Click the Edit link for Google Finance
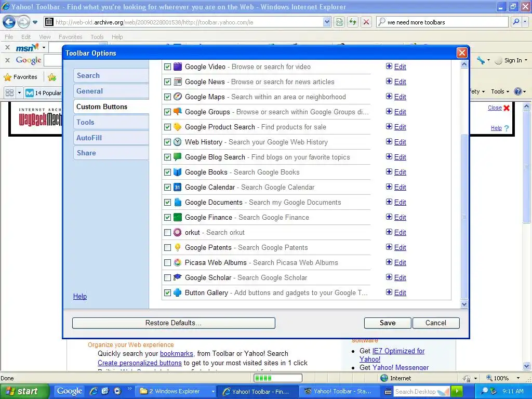Viewport: 532px width, 399px height. click(x=400, y=217)
